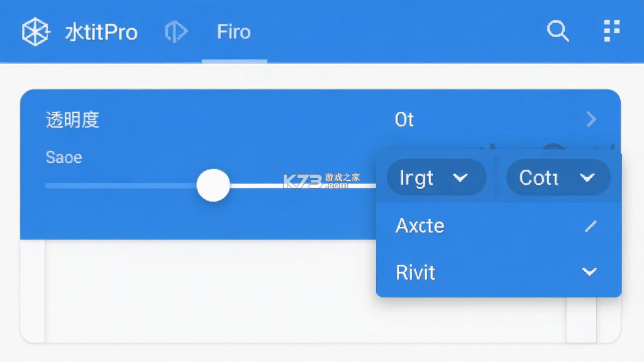Screen dimensions: 644x362
Task: Click the hexagon app logo icon
Action: (x=36, y=31)
